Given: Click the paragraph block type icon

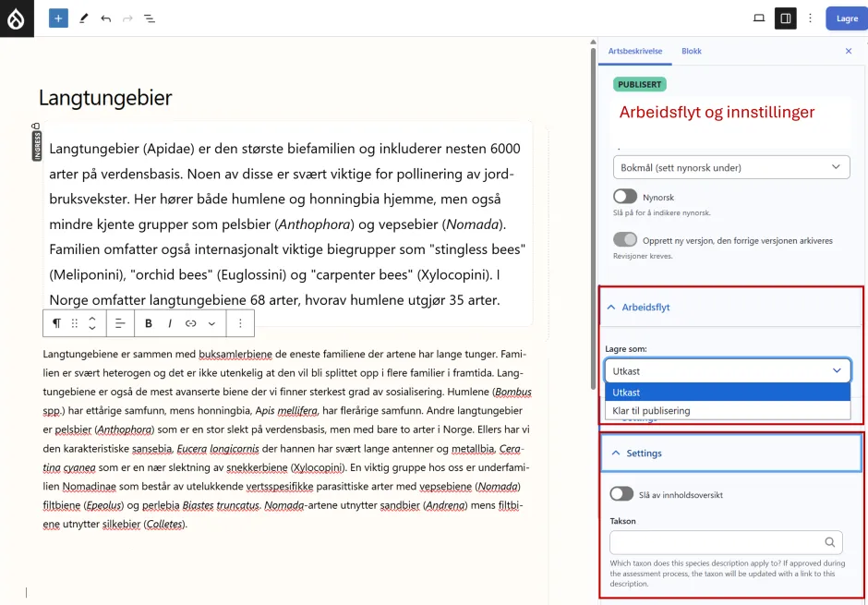Looking at the screenshot, I should 56,323.
